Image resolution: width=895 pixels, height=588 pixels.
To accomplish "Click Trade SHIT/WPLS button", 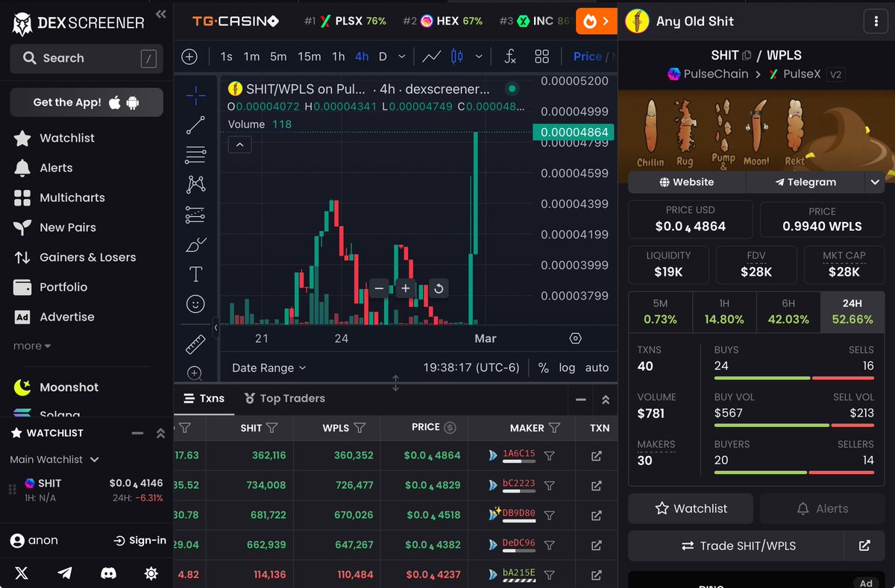I will click(736, 546).
